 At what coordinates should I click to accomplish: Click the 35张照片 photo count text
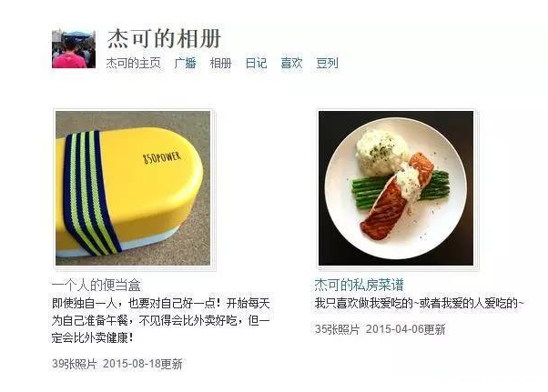click(x=337, y=329)
